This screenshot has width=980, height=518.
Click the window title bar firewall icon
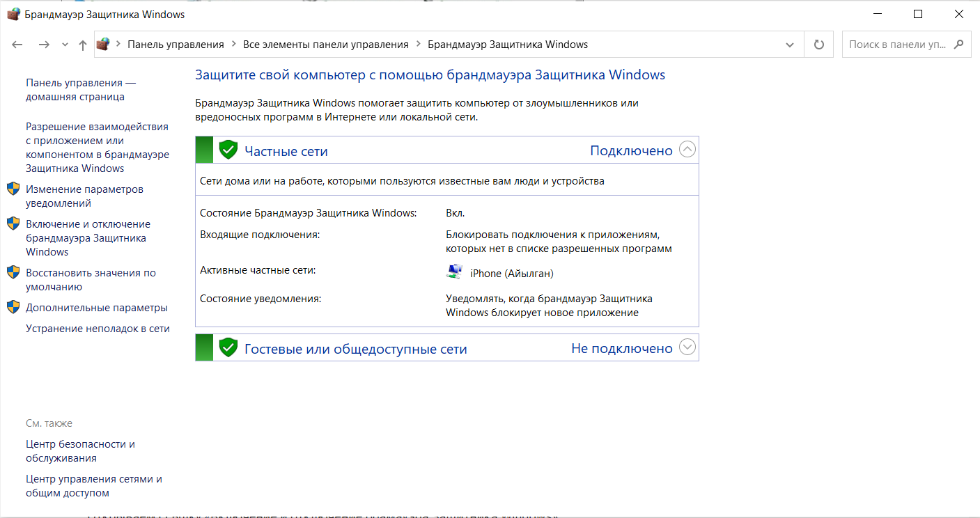(x=13, y=14)
